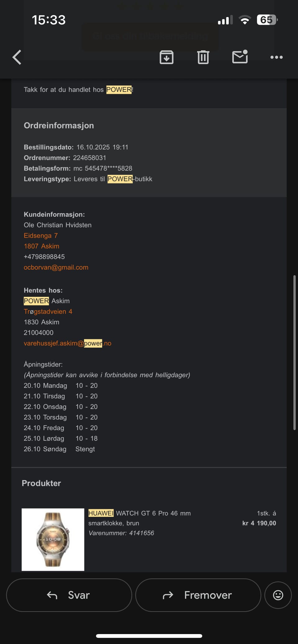Open the Eidsenga 7 address link
The height and width of the screenshot is (644, 298).
click(41, 236)
